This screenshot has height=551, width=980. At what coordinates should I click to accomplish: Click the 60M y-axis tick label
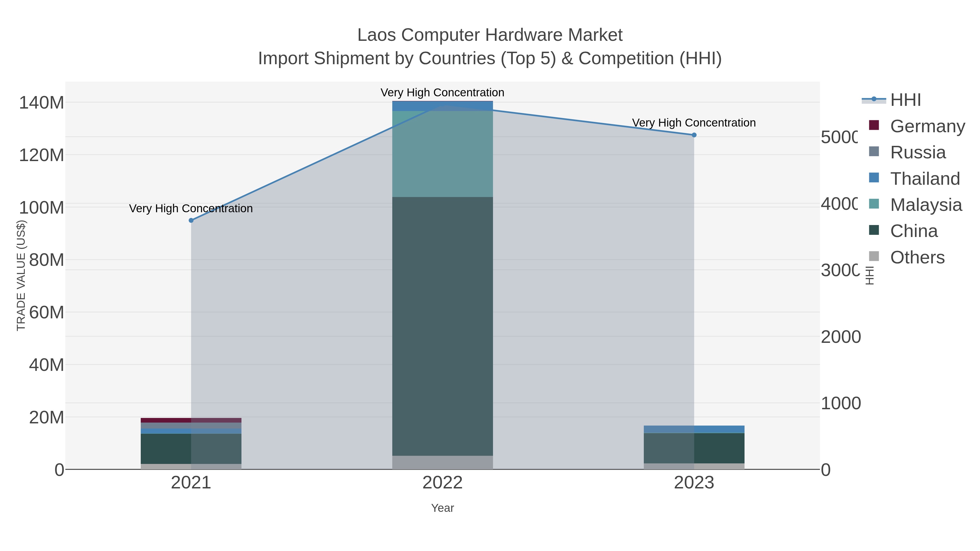(x=46, y=313)
